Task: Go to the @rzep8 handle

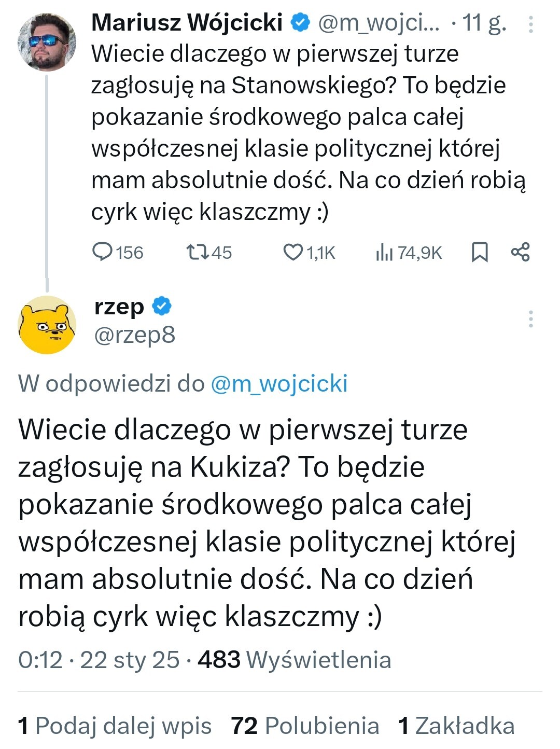Action: click(x=135, y=335)
